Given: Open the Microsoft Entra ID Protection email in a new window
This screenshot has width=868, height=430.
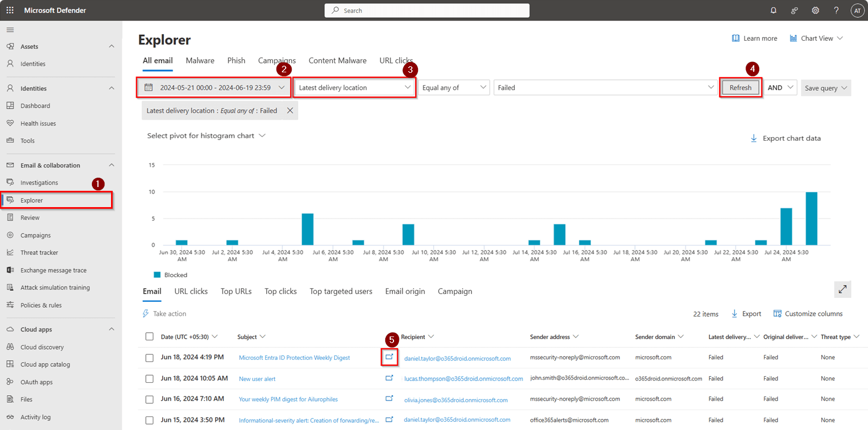Looking at the screenshot, I should tap(389, 357).
